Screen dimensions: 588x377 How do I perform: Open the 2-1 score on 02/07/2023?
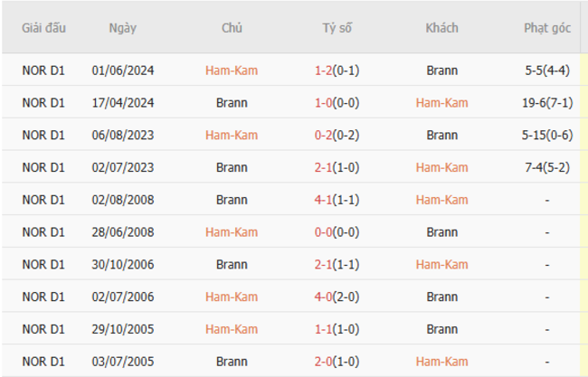point(322,167)
